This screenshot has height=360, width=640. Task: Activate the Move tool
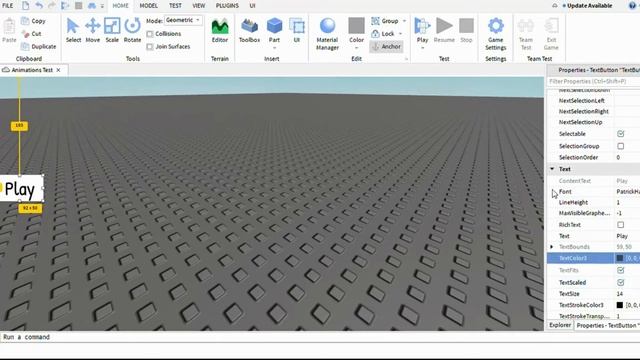pos(93,30)
